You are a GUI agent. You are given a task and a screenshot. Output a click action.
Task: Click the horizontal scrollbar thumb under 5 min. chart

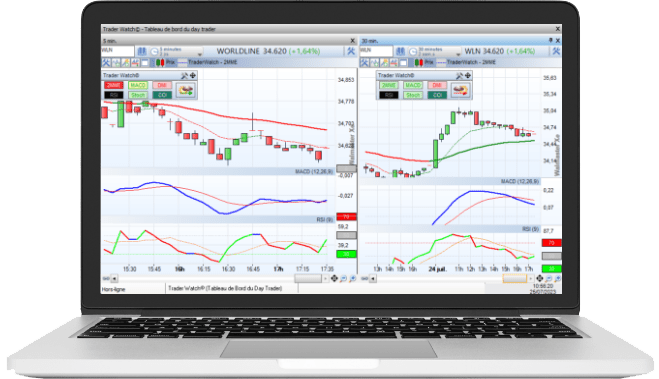click(308, 279)
